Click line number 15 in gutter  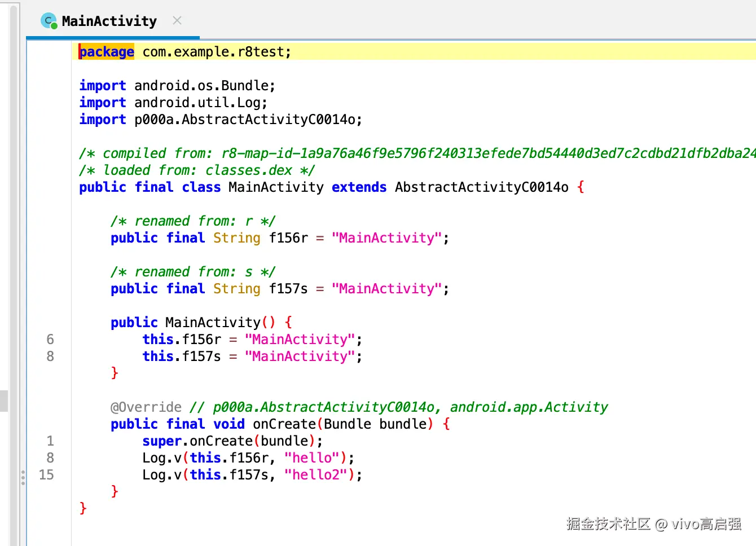pyautogui.click(x=46, y=474)
